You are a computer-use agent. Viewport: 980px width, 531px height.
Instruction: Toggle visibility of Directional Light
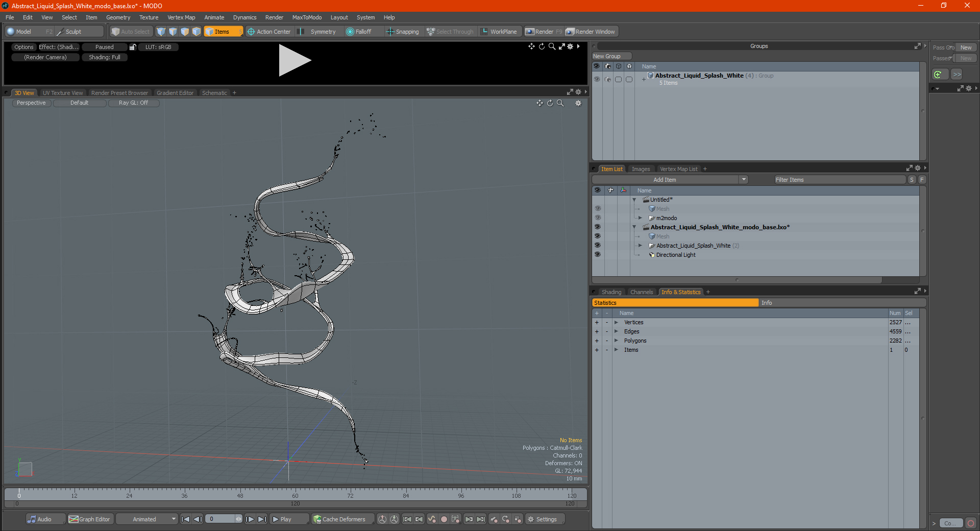point(597,255)
